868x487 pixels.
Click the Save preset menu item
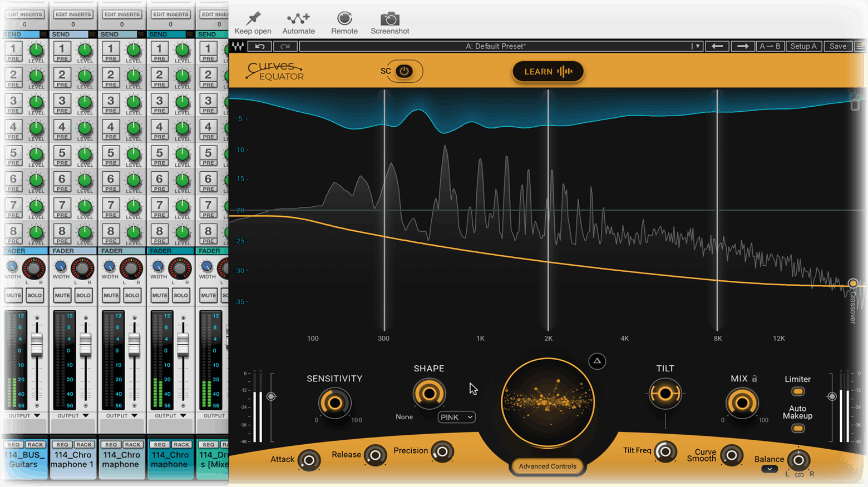pyautogui.click(x=837, y=46)
